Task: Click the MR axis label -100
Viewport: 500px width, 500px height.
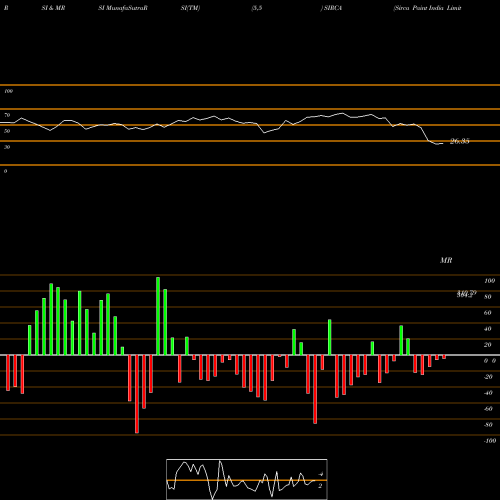Action: click(490, 441)
